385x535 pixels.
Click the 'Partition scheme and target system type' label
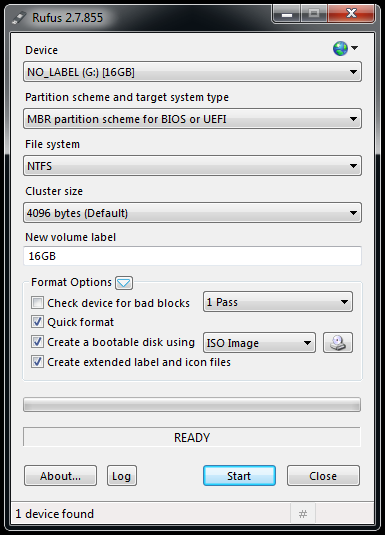tap(127, 98)
